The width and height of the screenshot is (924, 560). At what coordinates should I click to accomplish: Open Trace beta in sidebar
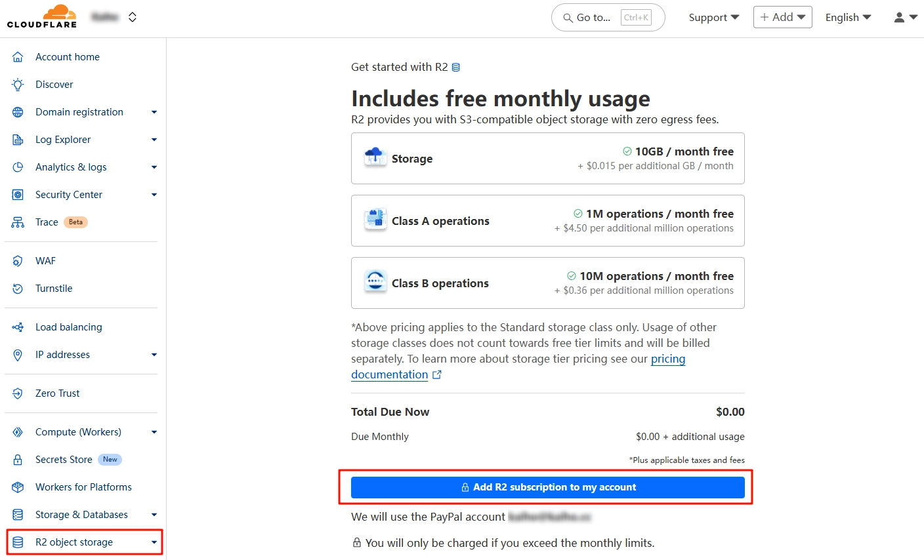pos(47,222)
